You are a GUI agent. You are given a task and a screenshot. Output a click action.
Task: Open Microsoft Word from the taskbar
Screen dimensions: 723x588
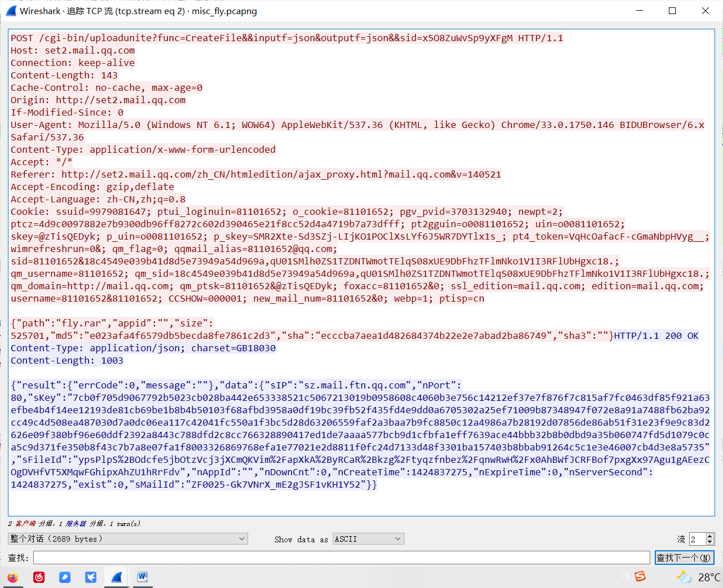[x=143, y=577]
